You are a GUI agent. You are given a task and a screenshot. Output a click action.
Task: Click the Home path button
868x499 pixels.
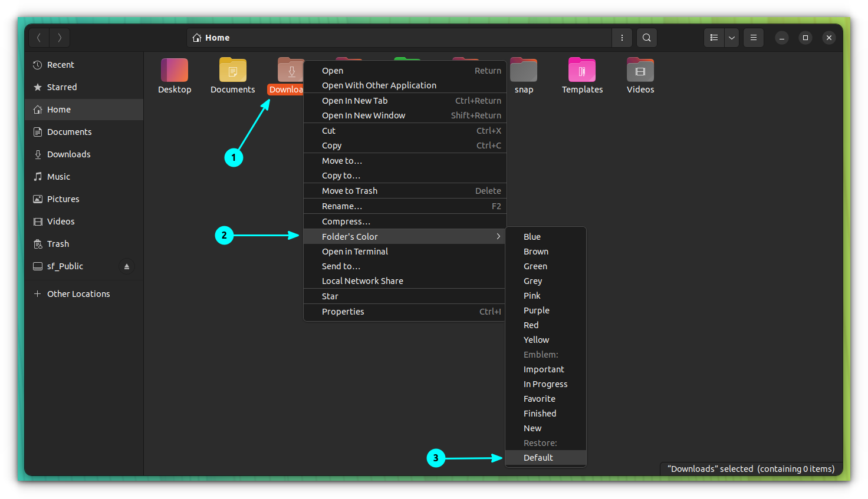coord(211,37)
